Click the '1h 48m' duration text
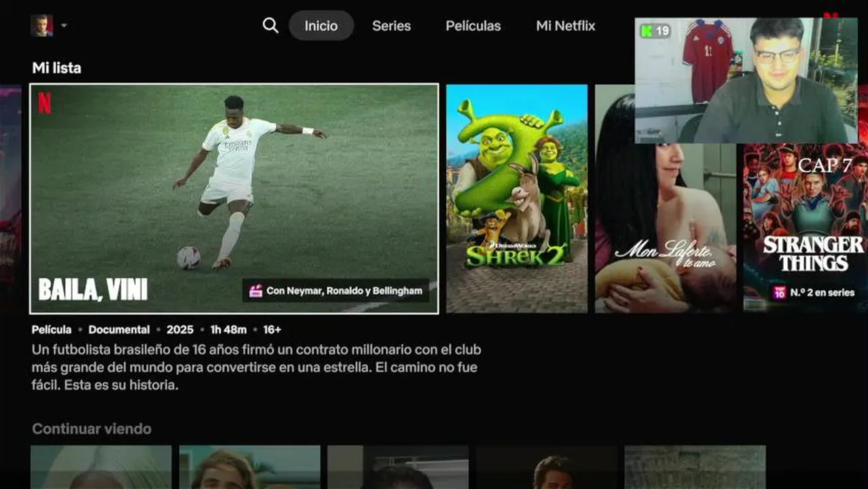The width and height of the screenshot is (868, 489). [x=228, y=329]
